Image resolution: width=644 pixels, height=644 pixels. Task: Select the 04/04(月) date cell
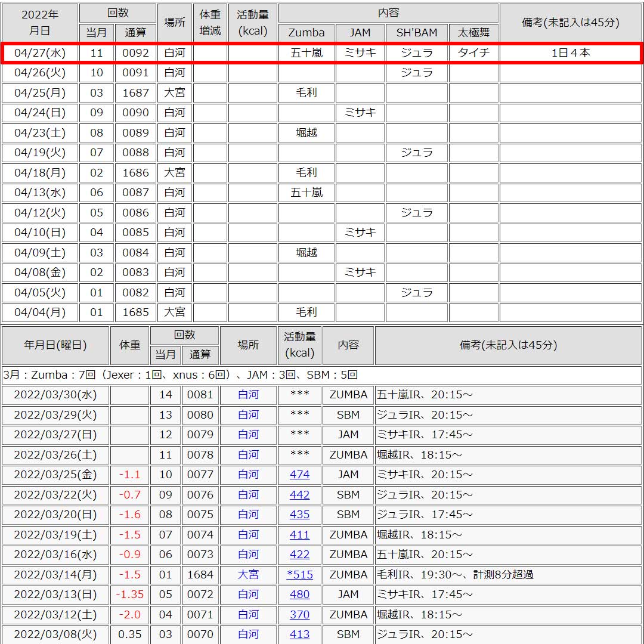tap(40, 312)
